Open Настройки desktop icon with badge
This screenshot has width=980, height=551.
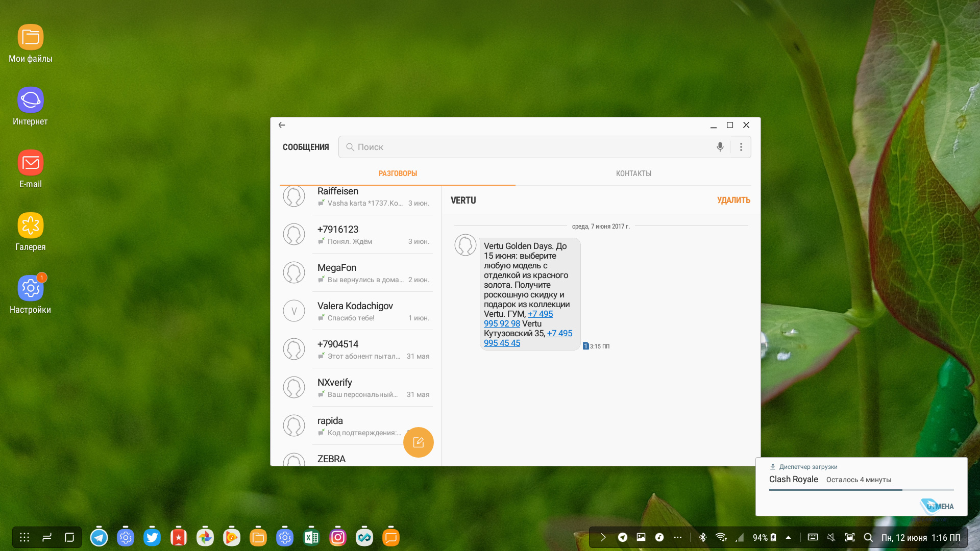[31, 294]
